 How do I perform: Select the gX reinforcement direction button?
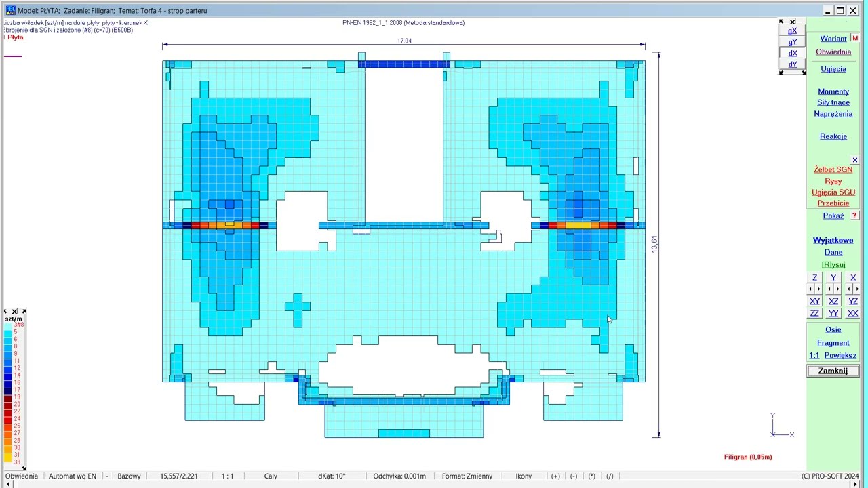click(792, 30)
